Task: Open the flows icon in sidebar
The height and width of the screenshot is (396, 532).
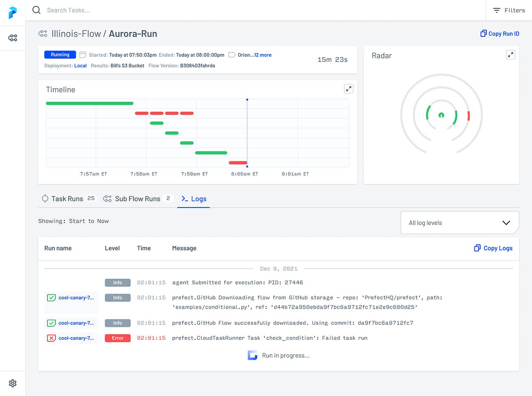Action: pos(13,38)
